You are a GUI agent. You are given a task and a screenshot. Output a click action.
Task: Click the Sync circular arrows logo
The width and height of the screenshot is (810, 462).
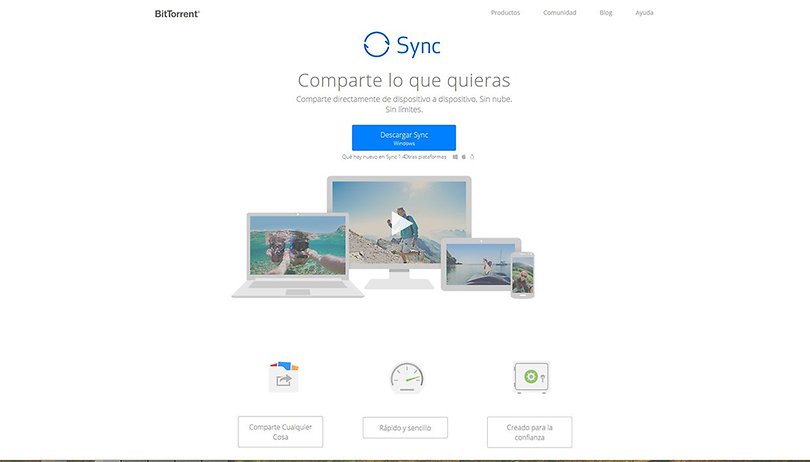point(376,44)
